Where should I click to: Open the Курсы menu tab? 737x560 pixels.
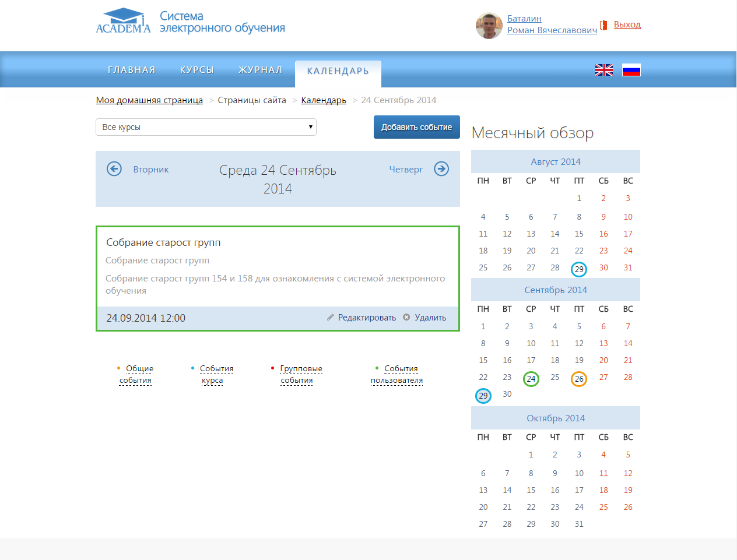197,70
